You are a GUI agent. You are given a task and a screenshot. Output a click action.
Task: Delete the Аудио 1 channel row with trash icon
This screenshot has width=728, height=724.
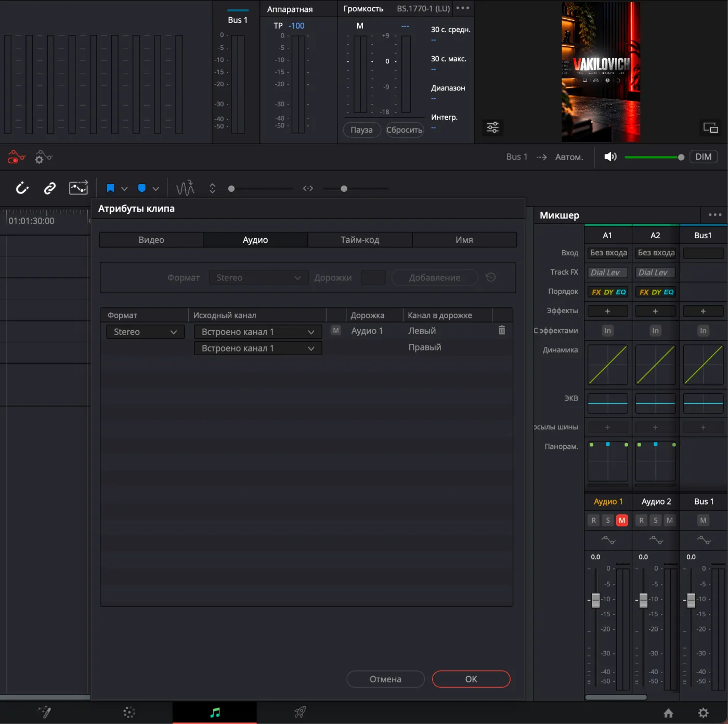[x=502, y=330]
